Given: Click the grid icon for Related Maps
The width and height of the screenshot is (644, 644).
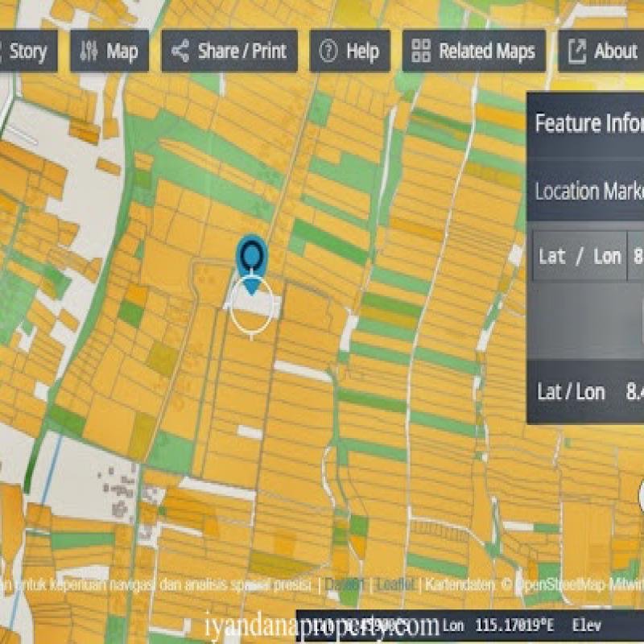Looking at the screenshot, I should click(x=420, y=52).
